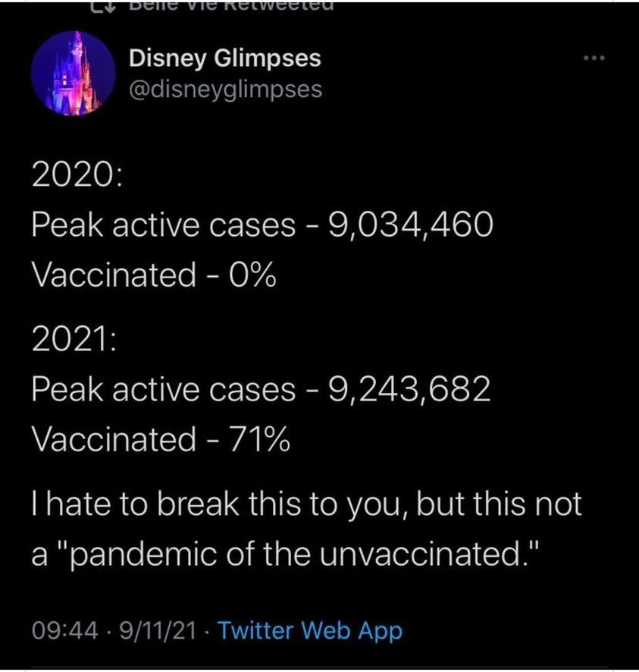Viewport: 639px width, 672px height.
Task: Open the @disneyglimpses handle link
Action: (226, 89)
